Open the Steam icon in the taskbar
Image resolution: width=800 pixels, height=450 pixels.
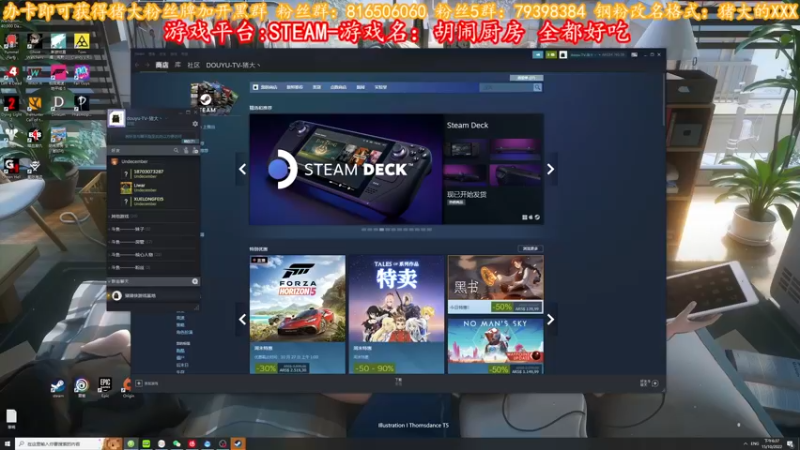point(237,444)
